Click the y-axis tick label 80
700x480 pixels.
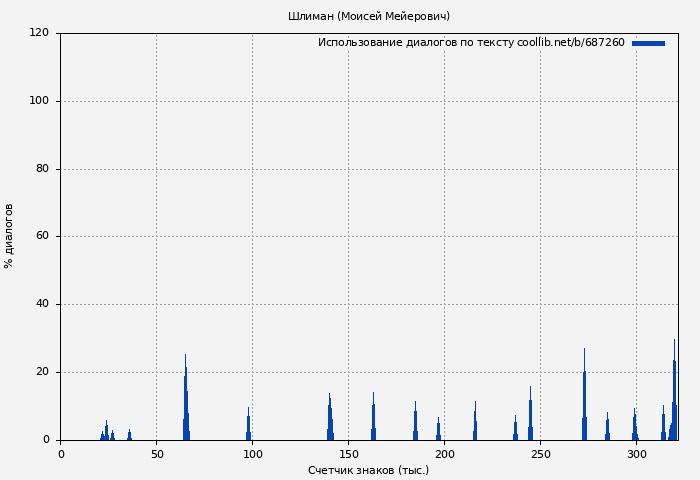[x=42, y=169]
